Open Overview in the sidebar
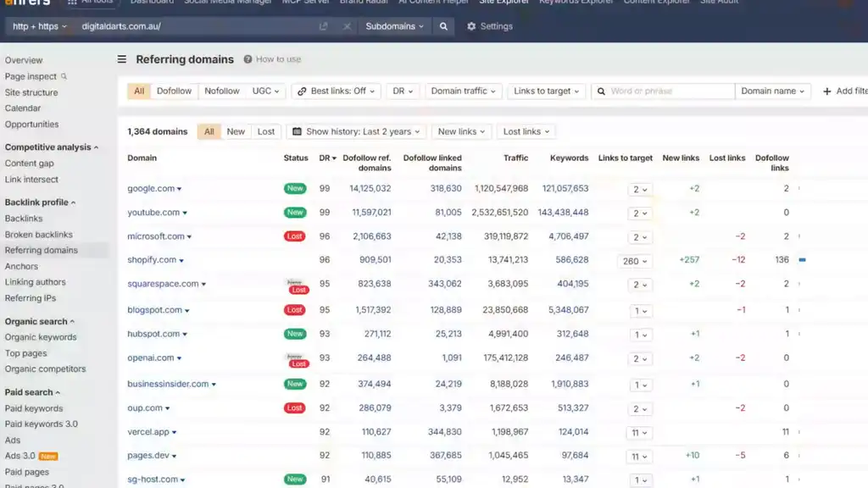The height and width of the screenshot is (488, 868). tap(24, 60)
